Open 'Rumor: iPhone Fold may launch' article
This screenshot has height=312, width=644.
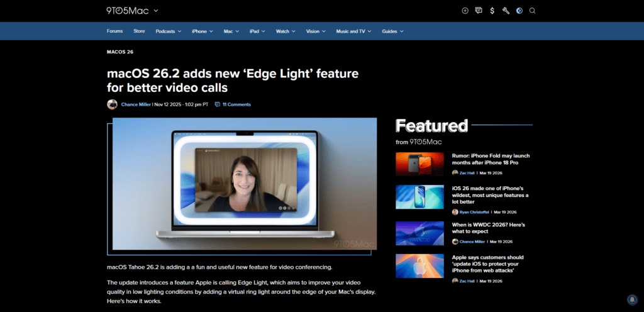coord(491,159)
